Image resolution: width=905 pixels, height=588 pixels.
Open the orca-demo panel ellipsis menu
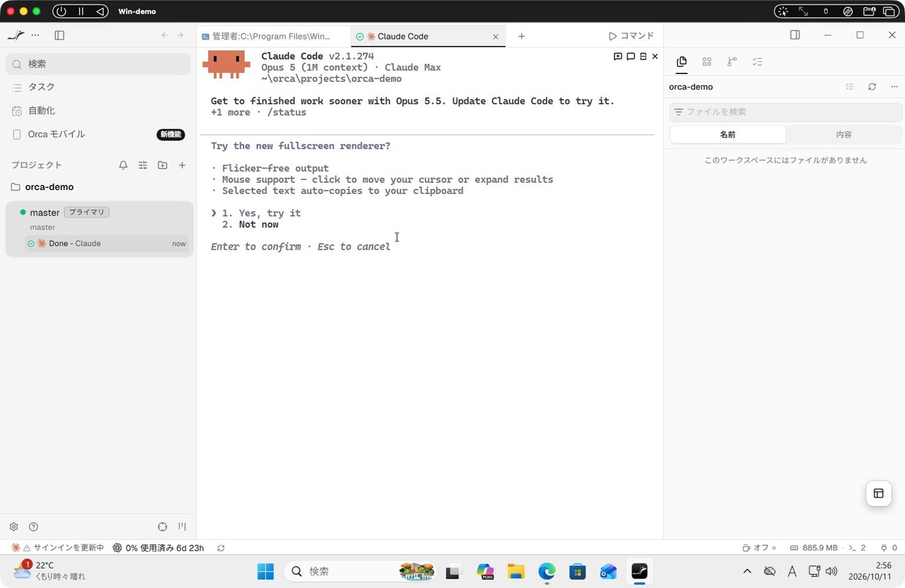coord(894,87)
